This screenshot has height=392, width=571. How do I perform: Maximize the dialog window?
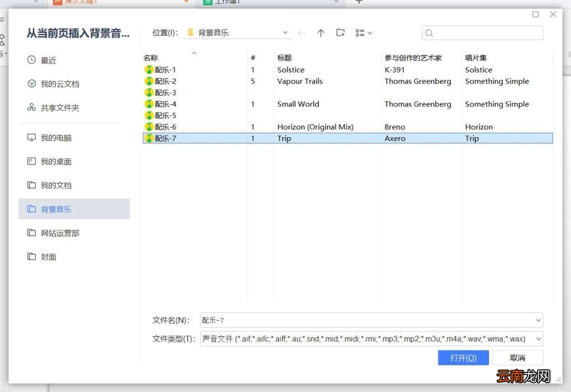[x=535, y=14]
